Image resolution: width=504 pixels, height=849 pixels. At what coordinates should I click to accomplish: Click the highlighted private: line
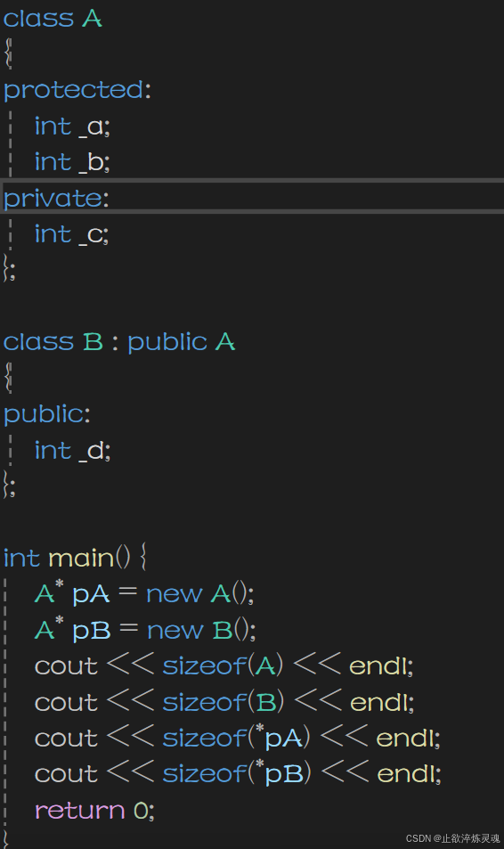click(252, 198)
